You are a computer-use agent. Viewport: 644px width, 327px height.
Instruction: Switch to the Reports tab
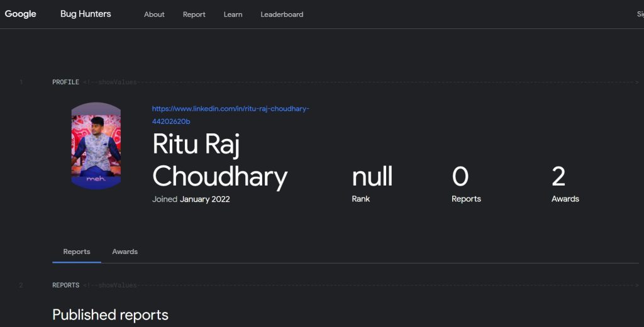77,252
